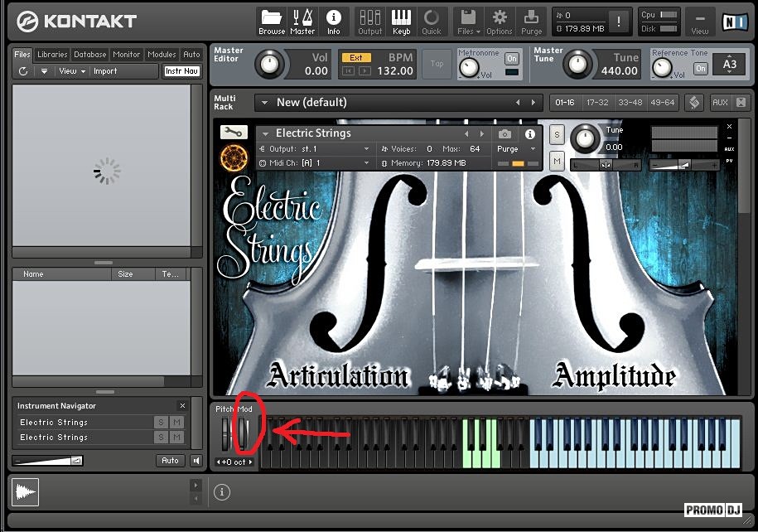The image size is (758, 532).
Task: Click the Instr Nav button
Action: tap(181, 71)
